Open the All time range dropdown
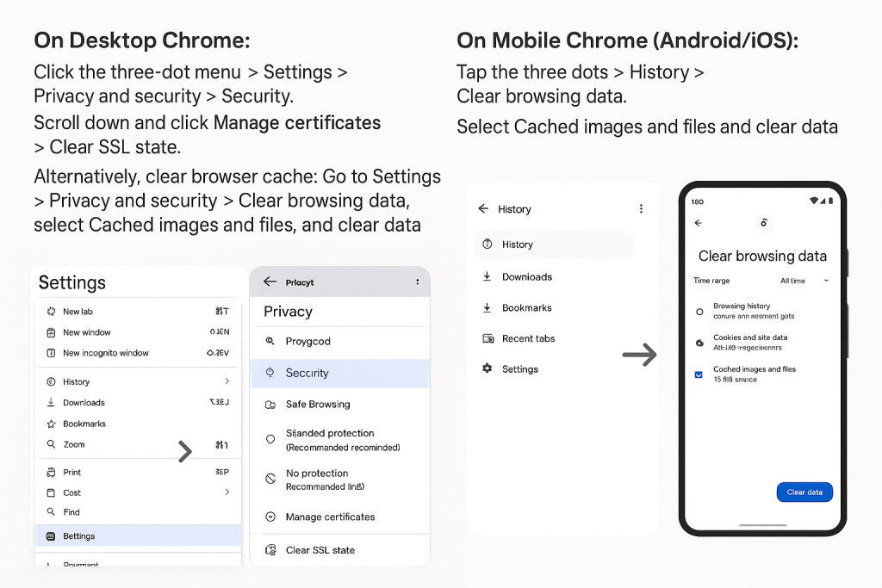 pos(804,281)
